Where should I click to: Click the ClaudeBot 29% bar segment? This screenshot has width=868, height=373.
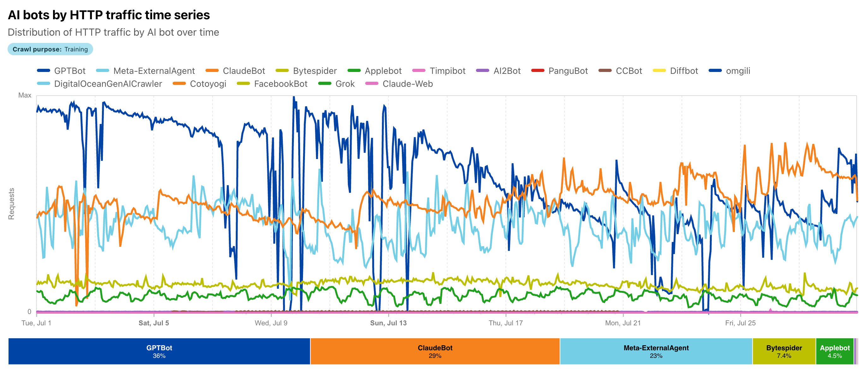tap(435, 351)
